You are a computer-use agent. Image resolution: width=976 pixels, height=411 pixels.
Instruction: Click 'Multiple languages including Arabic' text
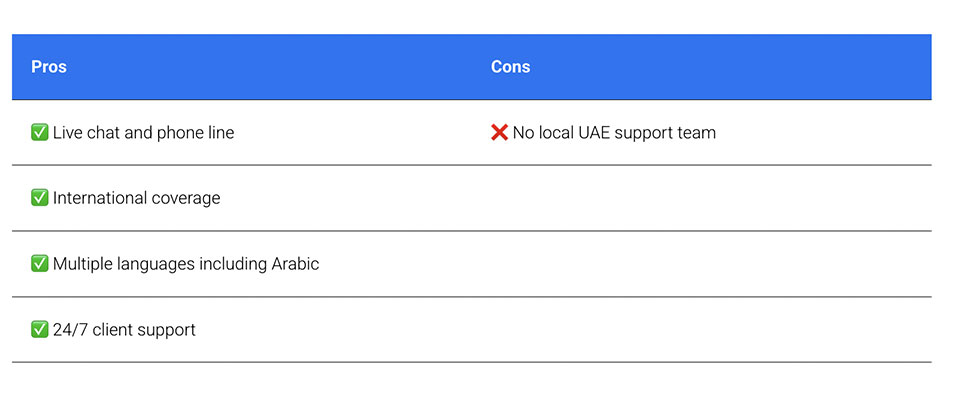pyautogui.click(x=186, y=264)
